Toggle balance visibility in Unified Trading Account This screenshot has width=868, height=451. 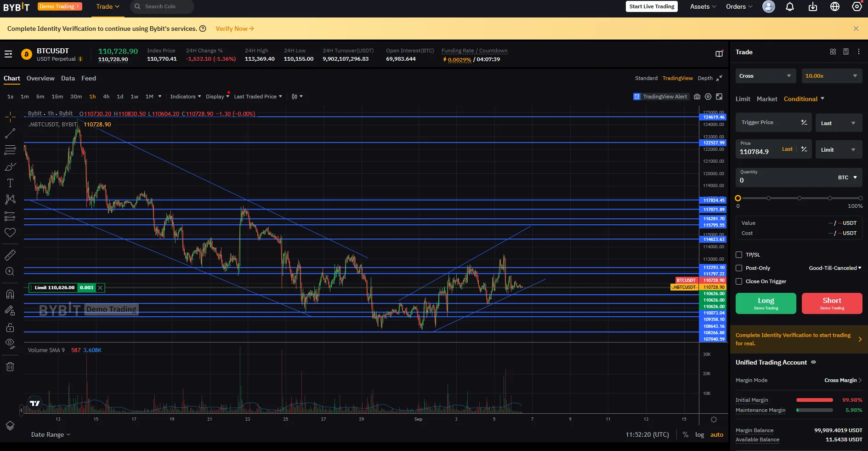tap(813, 362)
